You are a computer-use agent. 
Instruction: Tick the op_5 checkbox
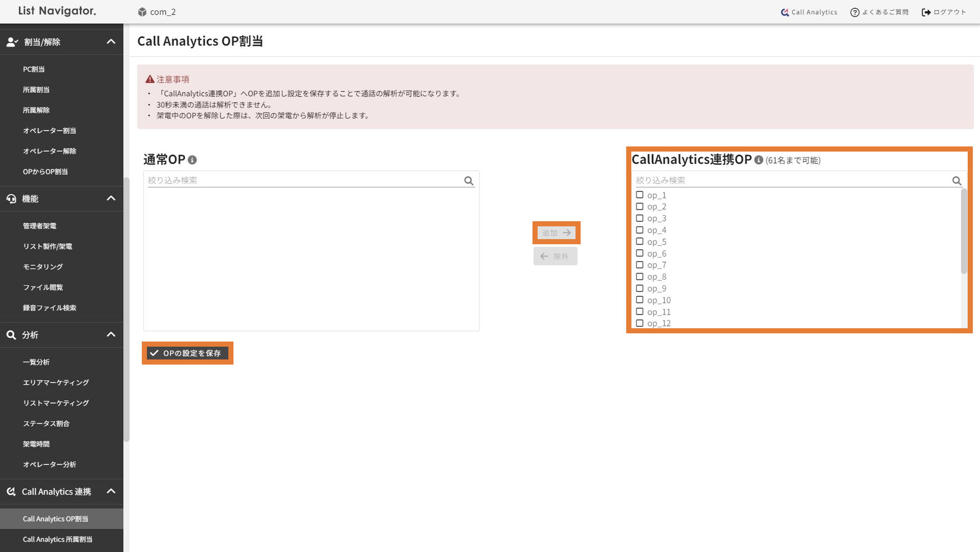640,242
